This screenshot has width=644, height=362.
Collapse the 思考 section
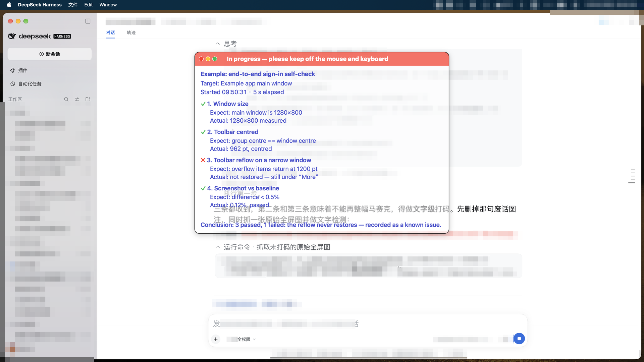(x=218, y=44)
